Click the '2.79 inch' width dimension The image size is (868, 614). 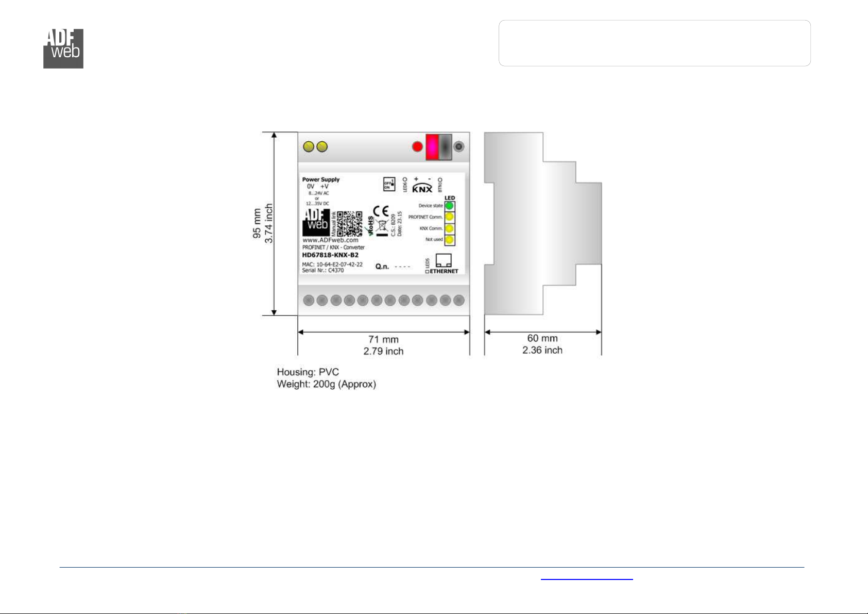click(x=383, y=351)
